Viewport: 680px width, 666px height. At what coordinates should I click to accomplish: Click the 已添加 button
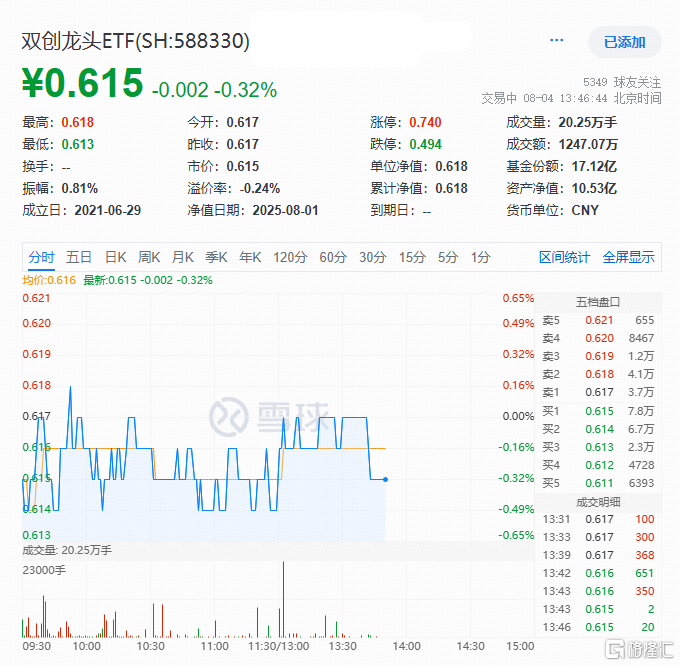(624, 42)
